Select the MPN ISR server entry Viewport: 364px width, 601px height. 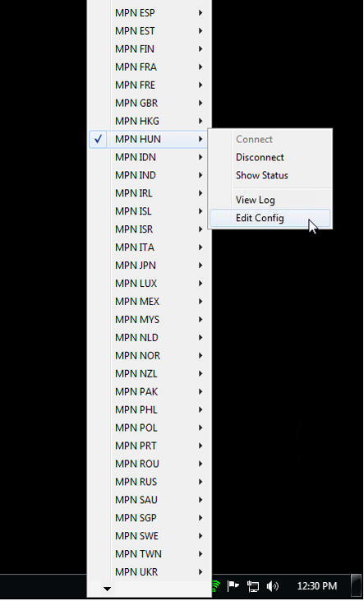tap(150, 229)
